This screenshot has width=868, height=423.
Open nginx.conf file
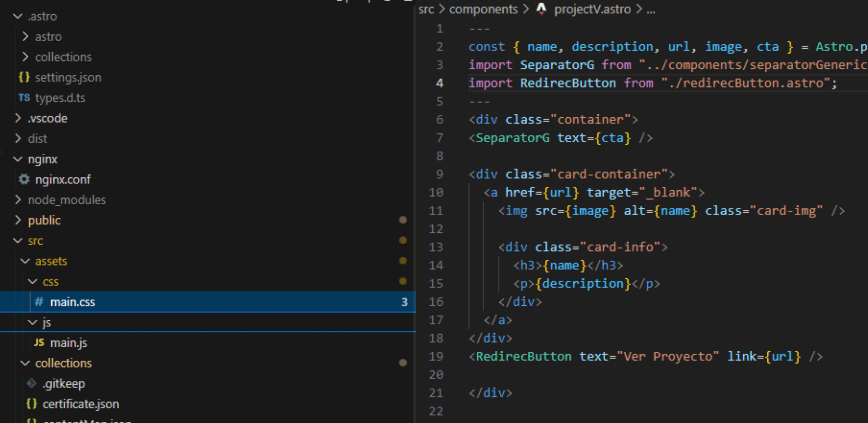click(x=63, y=179)
